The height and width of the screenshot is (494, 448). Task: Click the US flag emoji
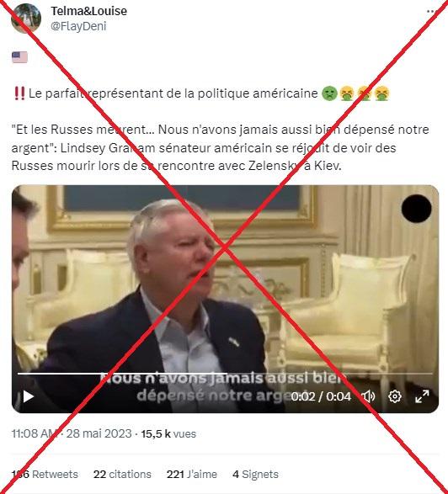[19, 57]
